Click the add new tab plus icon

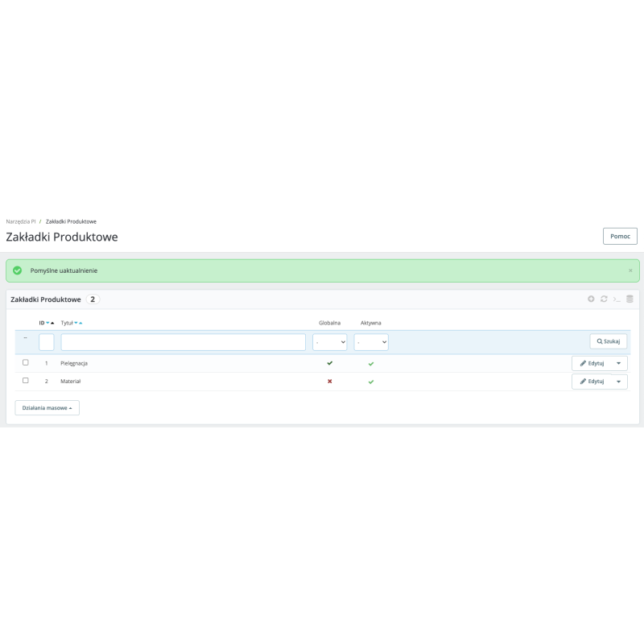click(591, 299)
